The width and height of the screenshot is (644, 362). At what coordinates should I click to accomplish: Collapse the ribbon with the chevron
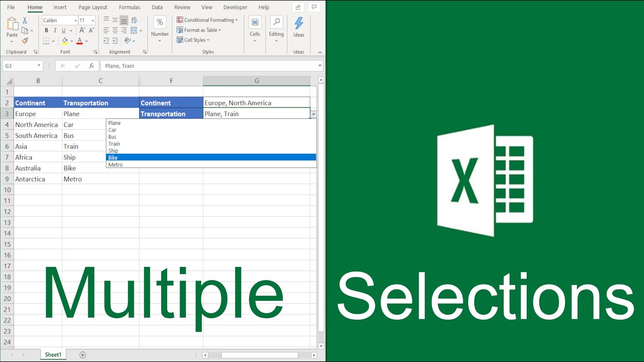pos(319,52)
